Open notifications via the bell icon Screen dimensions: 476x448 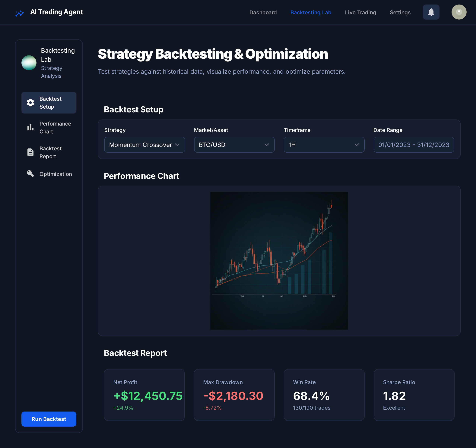pos(431,12)
